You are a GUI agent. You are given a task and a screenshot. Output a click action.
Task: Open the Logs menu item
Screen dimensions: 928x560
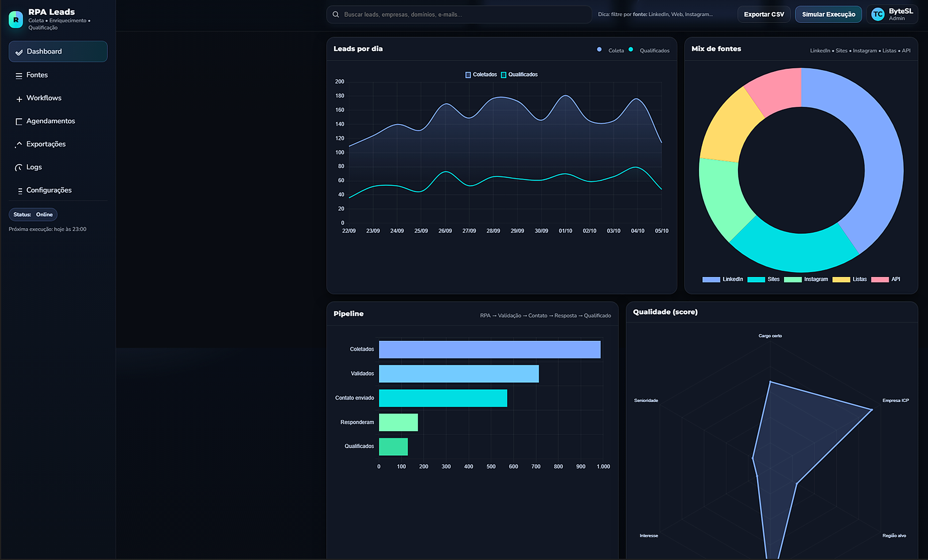(x=34, y=167)
